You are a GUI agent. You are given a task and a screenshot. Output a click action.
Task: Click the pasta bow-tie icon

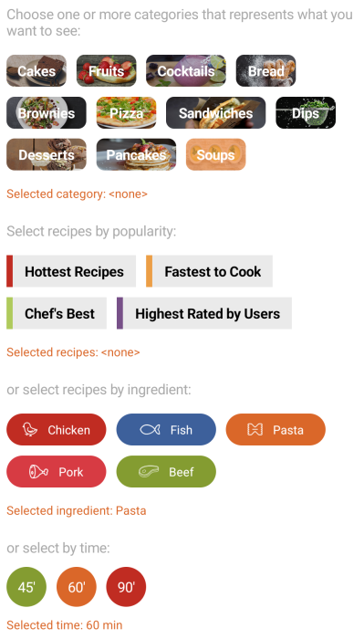255,430
